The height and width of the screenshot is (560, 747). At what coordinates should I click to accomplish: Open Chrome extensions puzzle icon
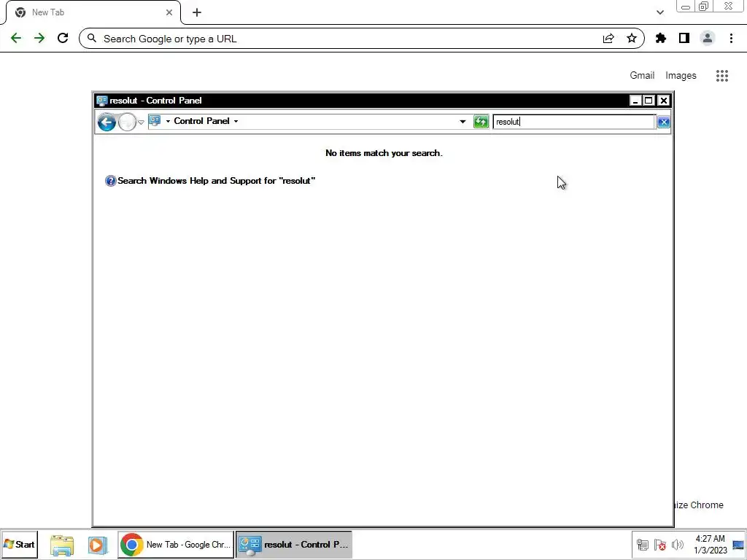pyautogui.click(x=661, y=38)
